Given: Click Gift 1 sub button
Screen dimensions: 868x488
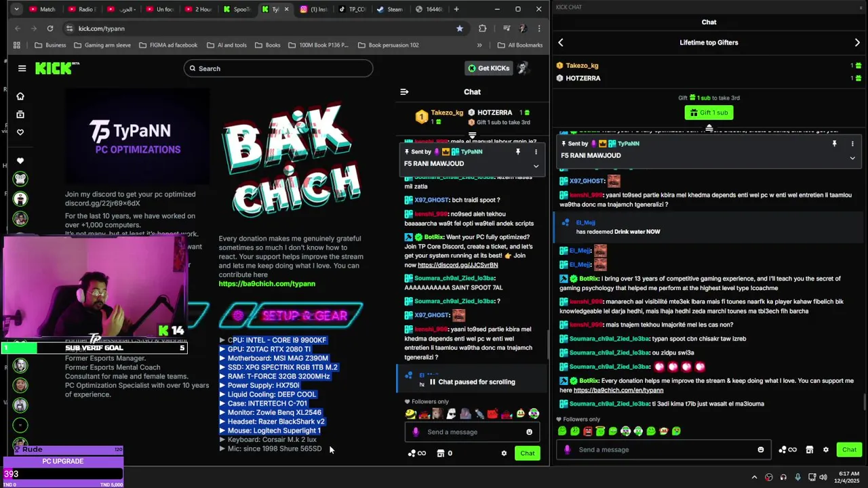Looking at the screenshot, I should [x=709, y=113].
